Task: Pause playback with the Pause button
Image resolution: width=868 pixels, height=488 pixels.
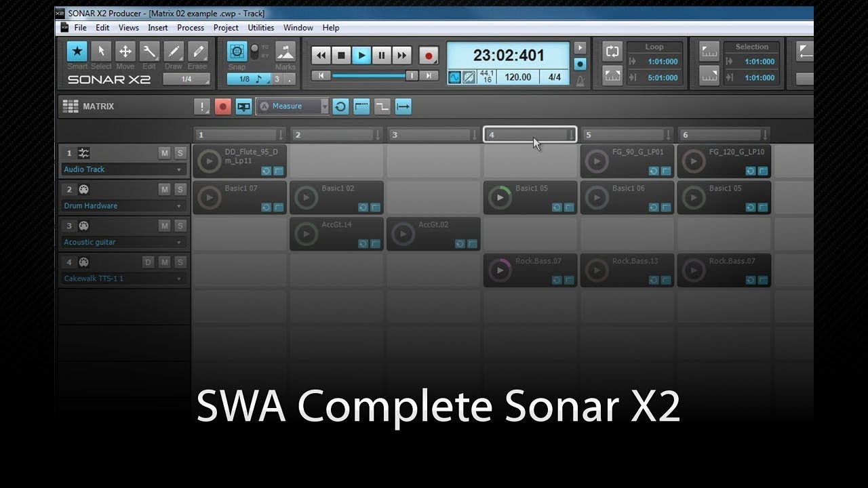Action: click(382, 56)
